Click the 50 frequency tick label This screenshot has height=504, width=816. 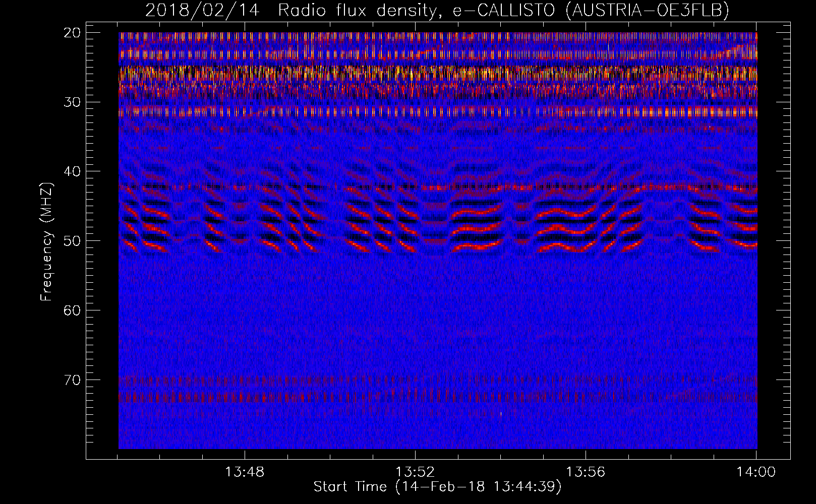coord(72,241)
